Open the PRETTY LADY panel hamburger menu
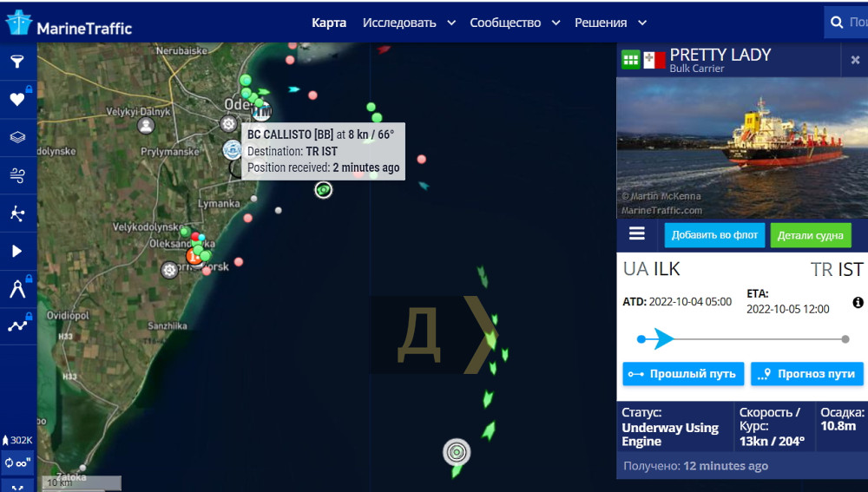The image size is (868, 492). 636,233
